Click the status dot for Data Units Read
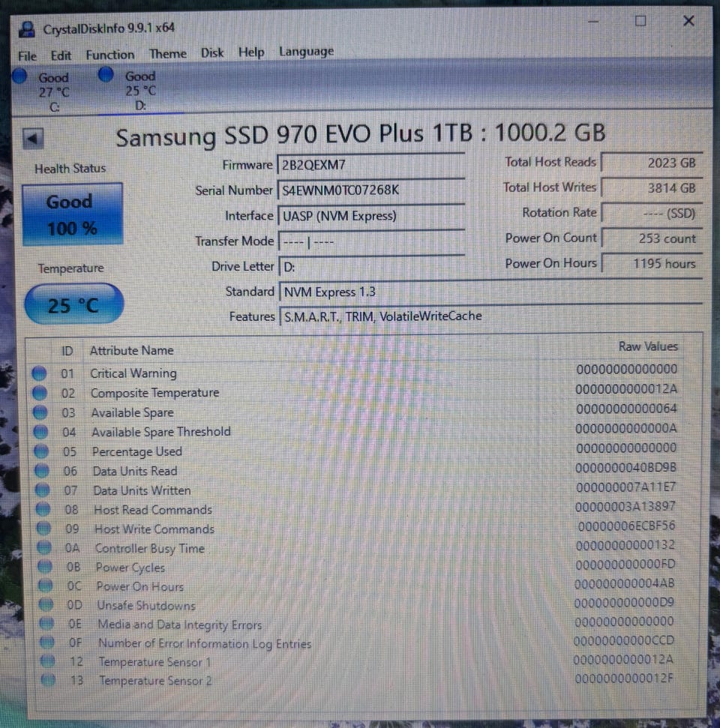Image resolution: width=720 pixels, height=728 pixels. click(42, 471)
